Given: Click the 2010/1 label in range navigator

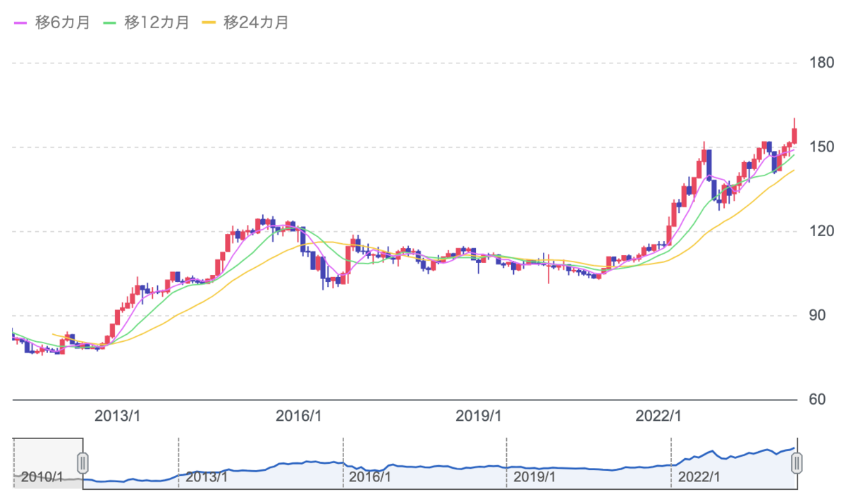Looking at the screenshot, I should tap(41, 477).
